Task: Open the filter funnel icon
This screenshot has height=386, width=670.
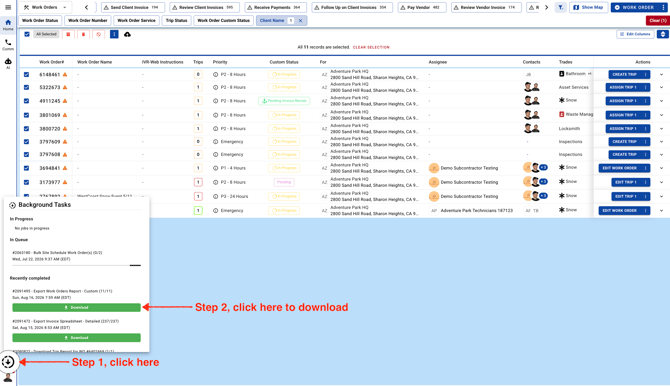Action: (561, 7)
